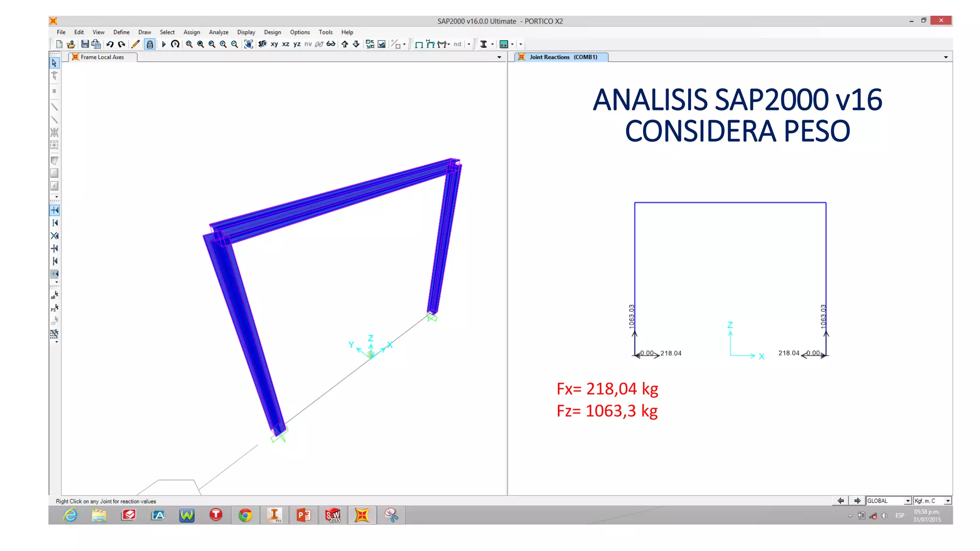Open SolidWorks 2015 from the taskbar
Viewport: 980px width, 551px height.
(x=333, y=515)
